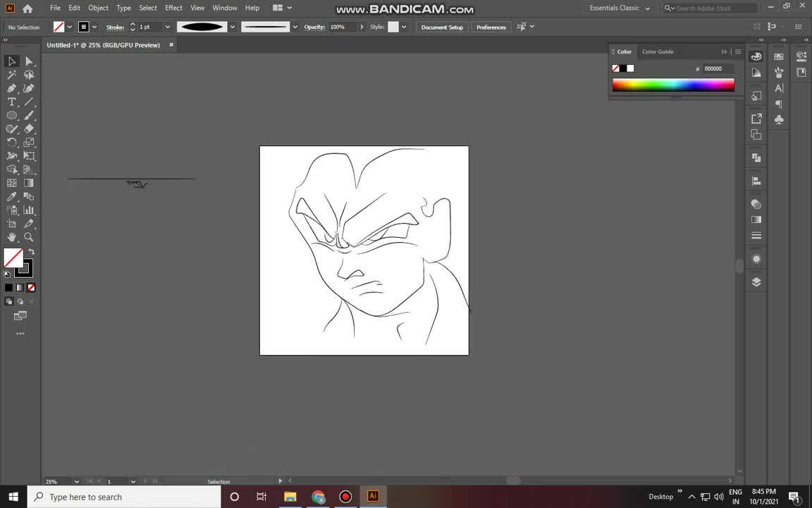Select the Line Segment tool
Screen dimensions: 812x508
point(29,102)
